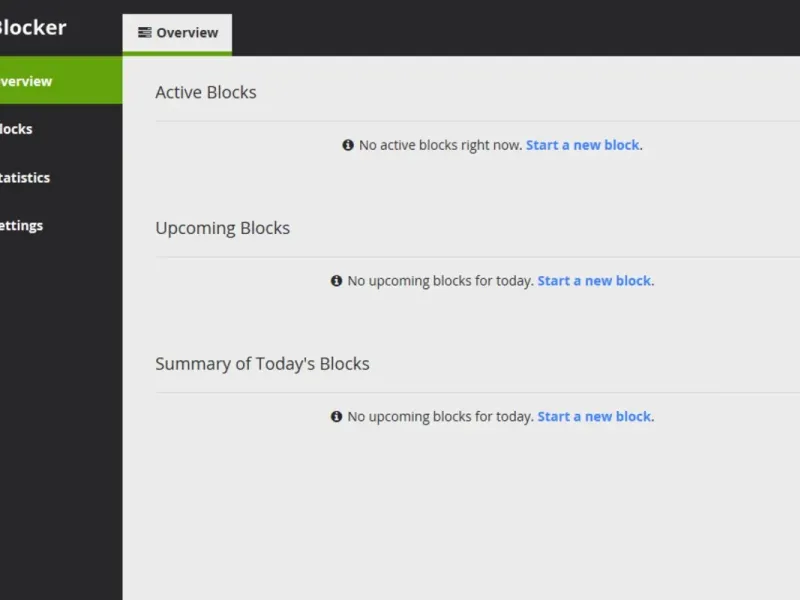Click Start a new block in Today's Summary
Viewport: 800px width, 600px height.
594,417
